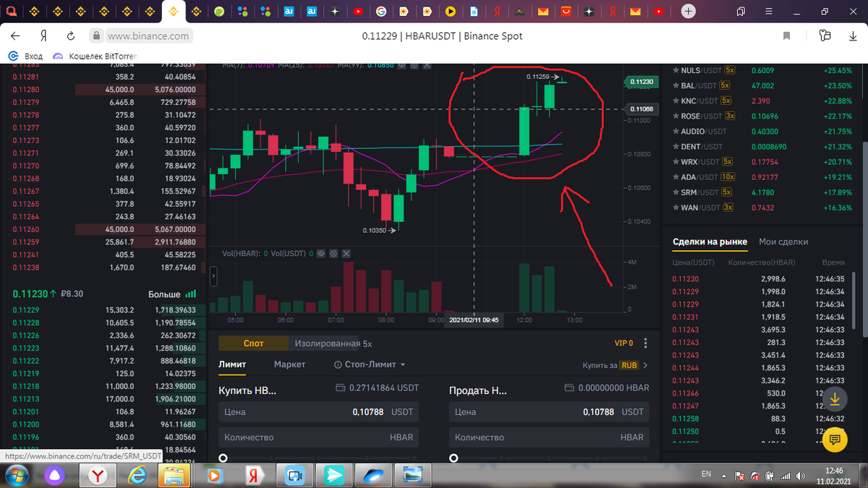The width and height of the screenshot is (868, 488).
Task: Remove the volume indicator with X icon
Action: [345, 254]
